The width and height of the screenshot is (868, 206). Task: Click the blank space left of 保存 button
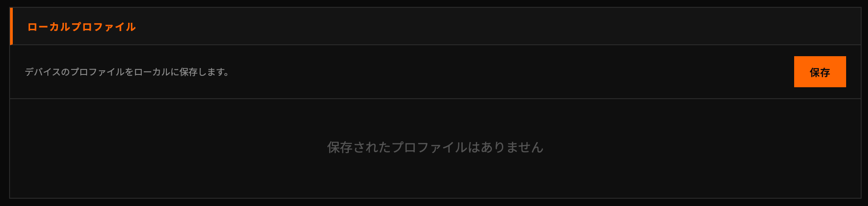coord(511,72)
